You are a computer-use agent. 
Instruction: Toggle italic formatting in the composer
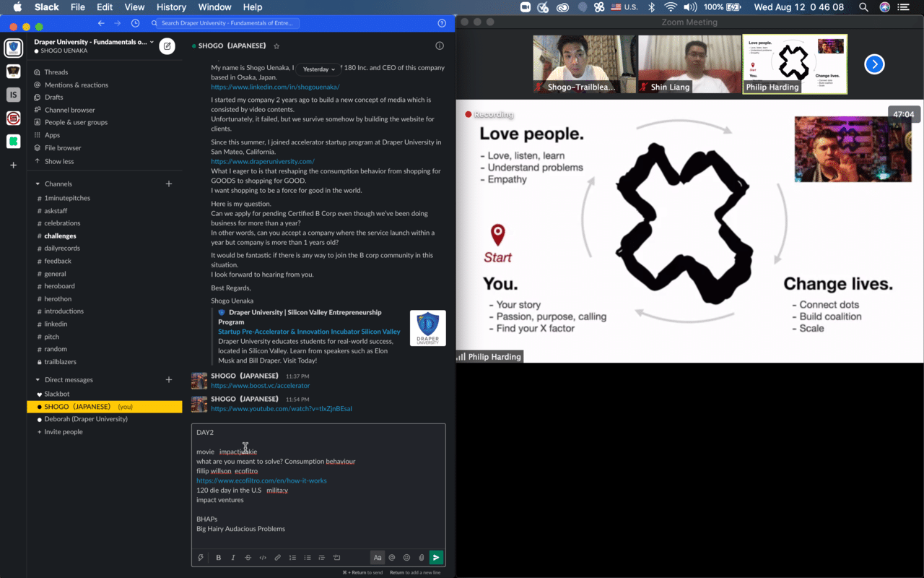(233, 557)
